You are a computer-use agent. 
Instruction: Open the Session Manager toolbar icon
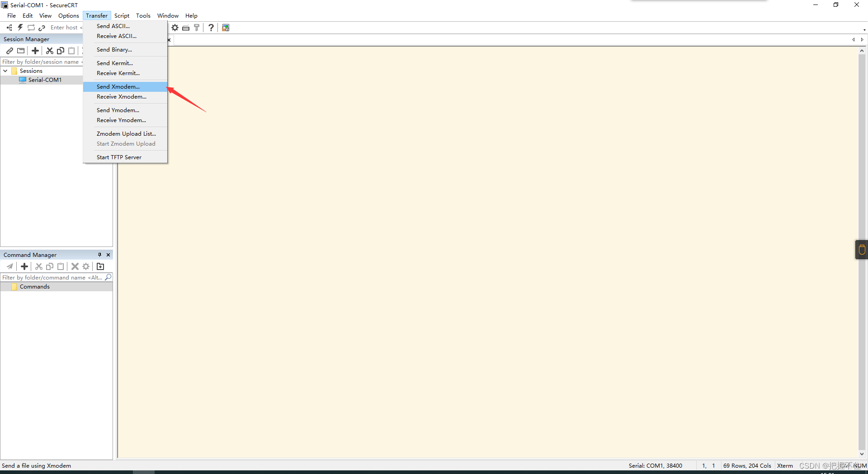coord(9,28)
